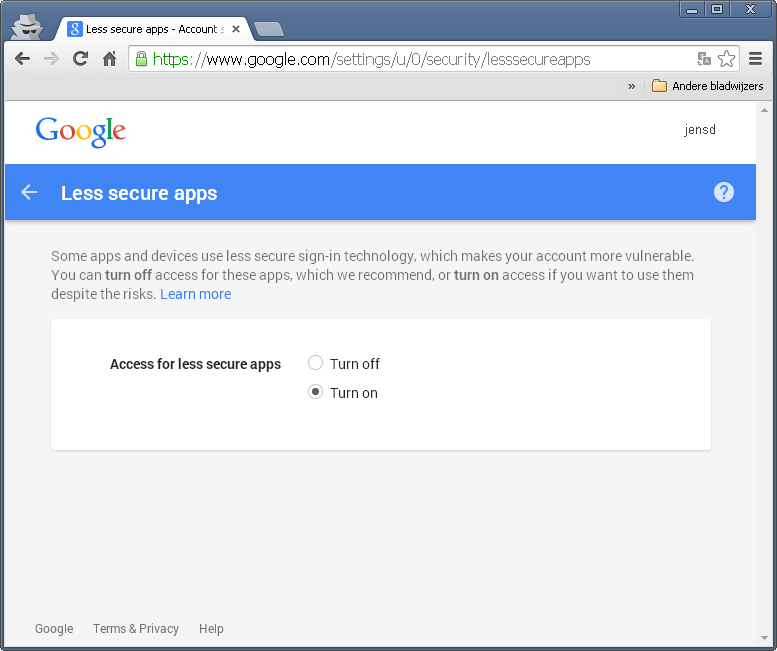Open the Chrome hamburger menu
Image resolution: width=777 pixels, height=651 pixels.
[x=755, y=59]
